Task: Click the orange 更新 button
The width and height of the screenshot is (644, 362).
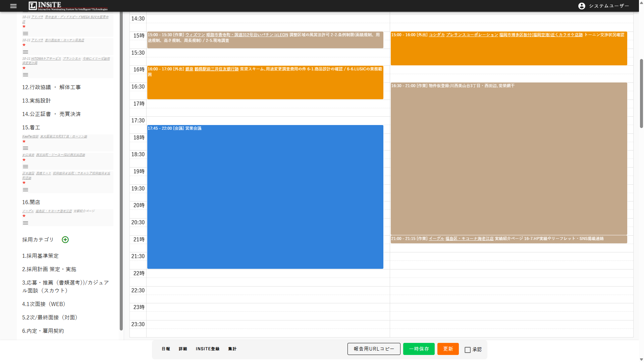Action: tap(448, 349)
